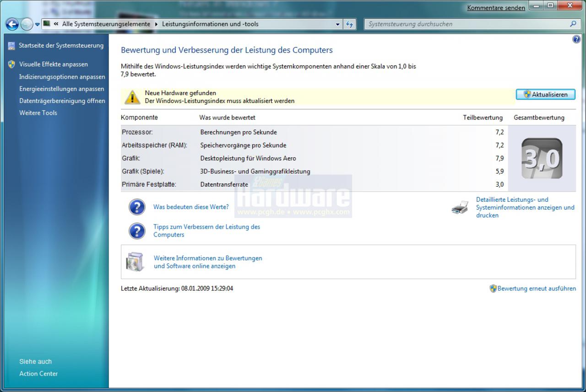Open 'Visuelle Effekte anpassen'
The height and width of the screenshot is (392, 586).
53,64
